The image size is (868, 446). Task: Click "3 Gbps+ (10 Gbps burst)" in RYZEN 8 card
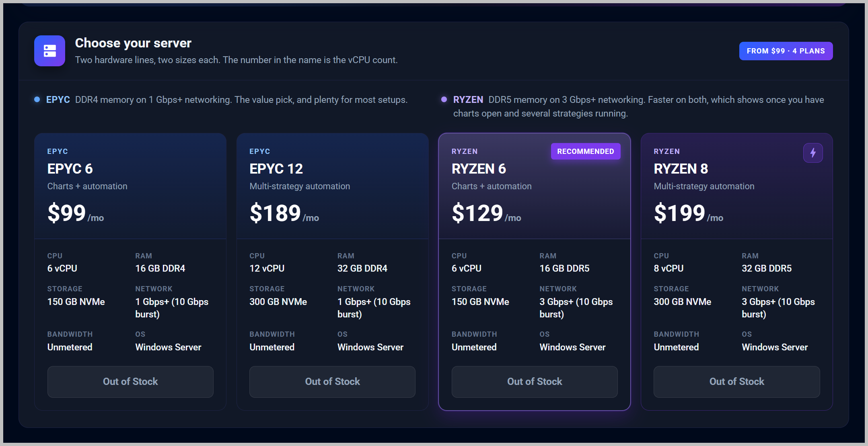[x=778, y=308]
